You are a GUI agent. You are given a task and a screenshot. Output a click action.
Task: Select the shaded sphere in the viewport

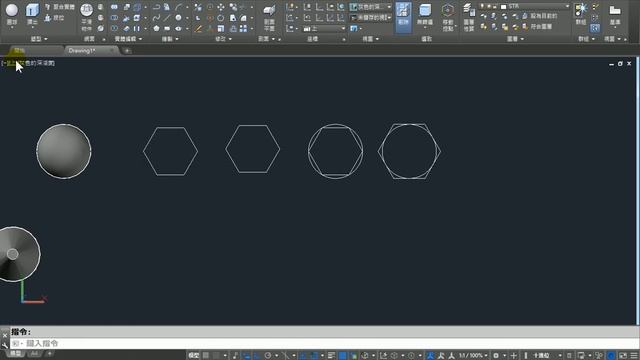click(64, 151)
